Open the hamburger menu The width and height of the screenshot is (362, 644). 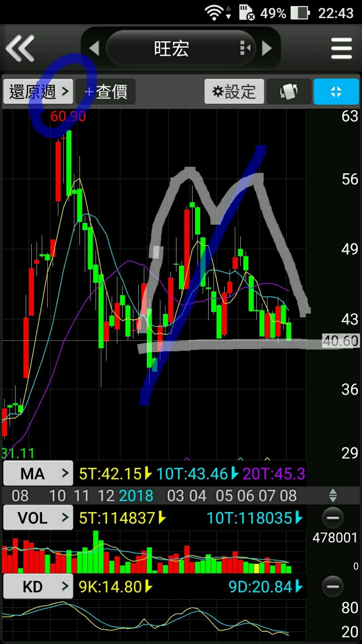(341, 48)
